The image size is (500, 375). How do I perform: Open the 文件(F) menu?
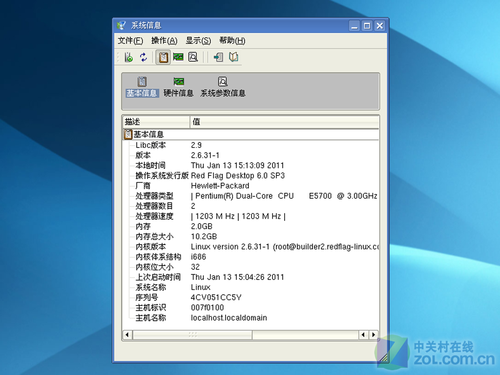(x=130, y=41)
